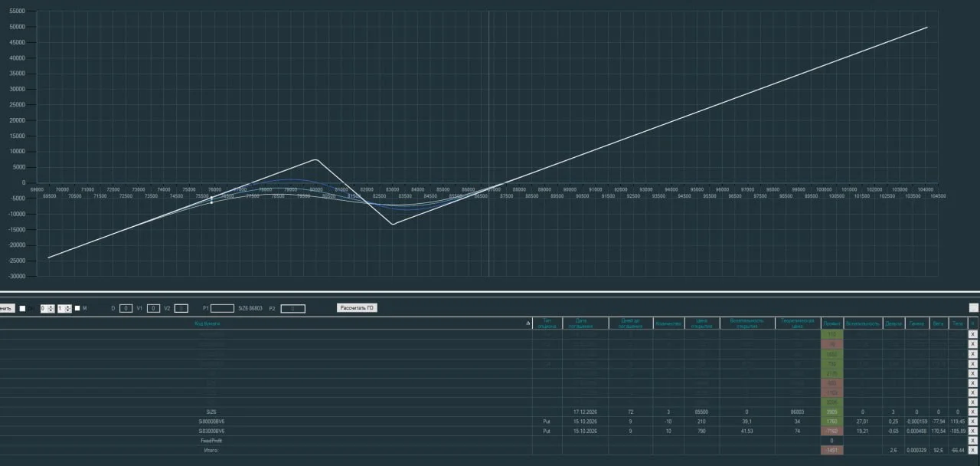
Task: Click the Рассчитать ГО button
Action: coord(357,308)
